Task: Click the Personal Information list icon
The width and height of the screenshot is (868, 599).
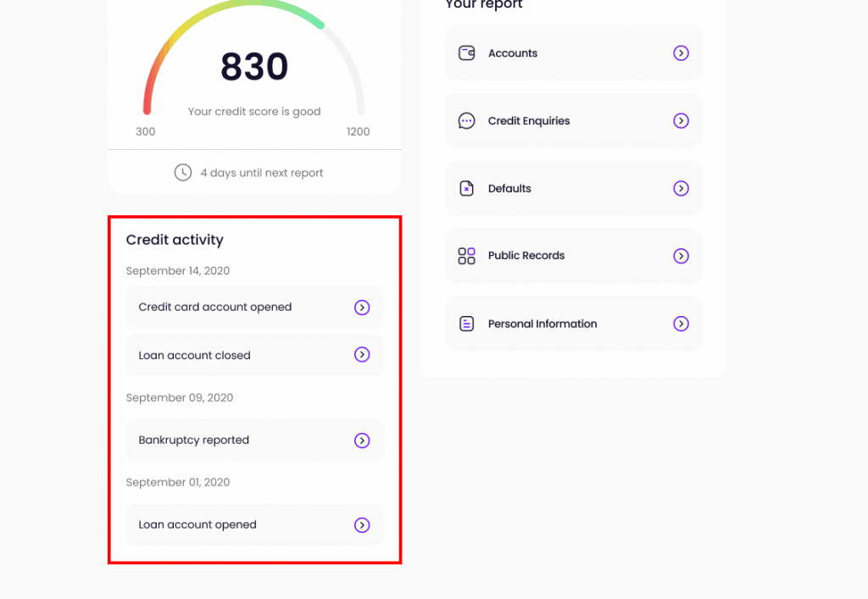Action: pyautogui.click(x=466, y=324)
